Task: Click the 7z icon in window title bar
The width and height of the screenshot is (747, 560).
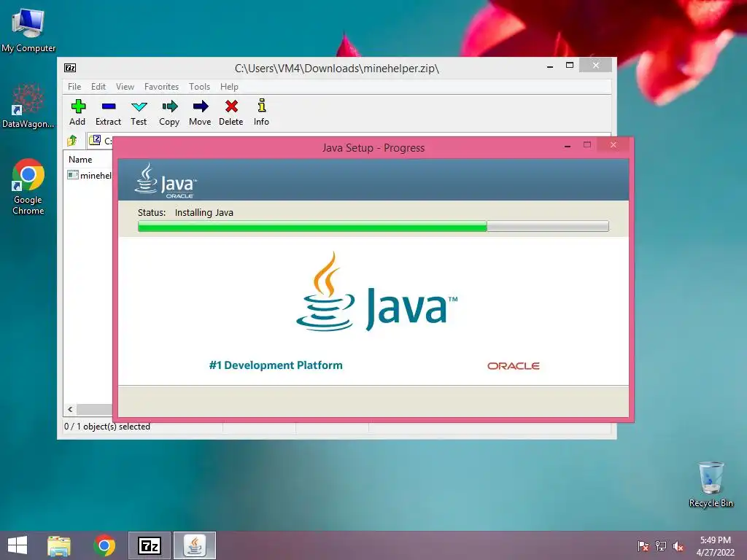Action: click(x=70, y=68)
